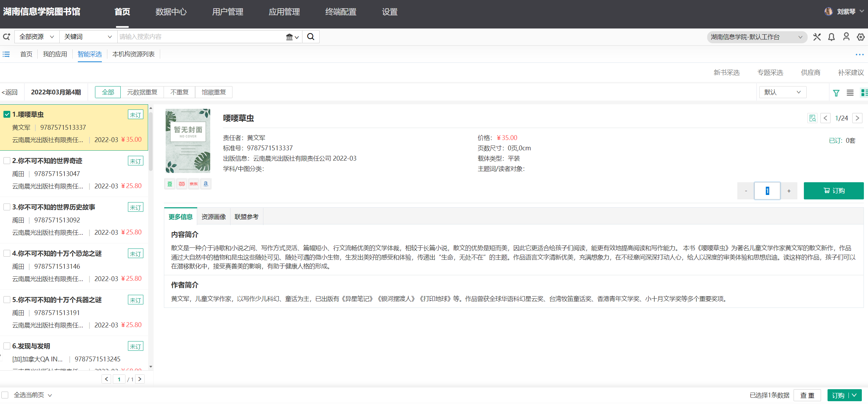Switch to list view icon
This screenshot has width=868, height=406.
coord(850,93)
